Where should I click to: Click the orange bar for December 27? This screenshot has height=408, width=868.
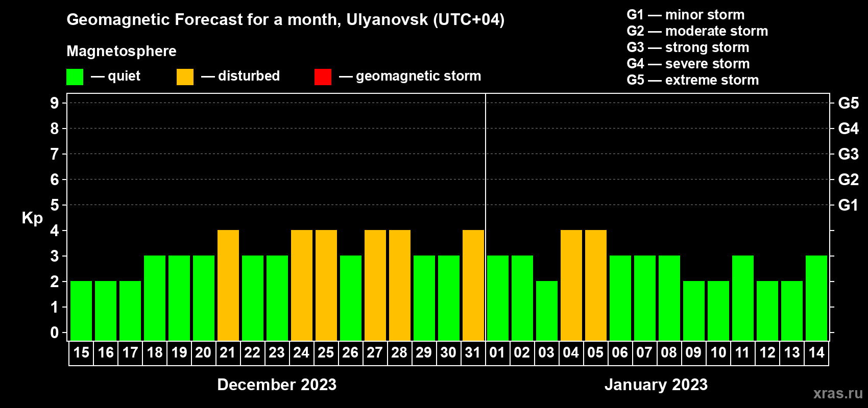click(x=375, y=285)
